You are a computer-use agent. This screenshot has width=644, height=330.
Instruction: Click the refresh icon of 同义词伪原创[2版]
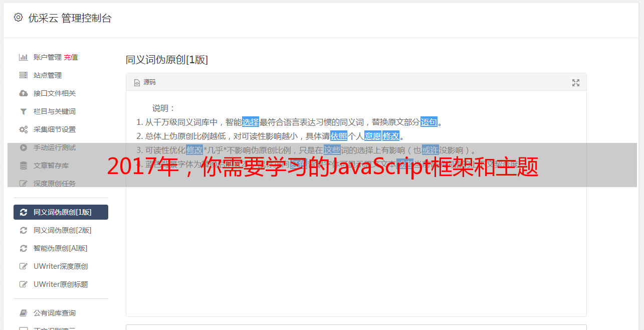[x=23, y=230]
